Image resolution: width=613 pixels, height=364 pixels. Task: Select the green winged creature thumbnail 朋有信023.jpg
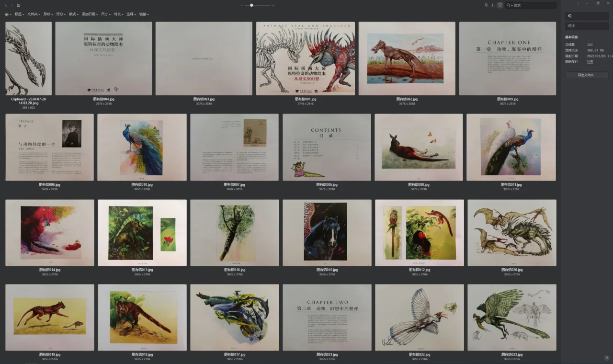[x=512, y=318]
